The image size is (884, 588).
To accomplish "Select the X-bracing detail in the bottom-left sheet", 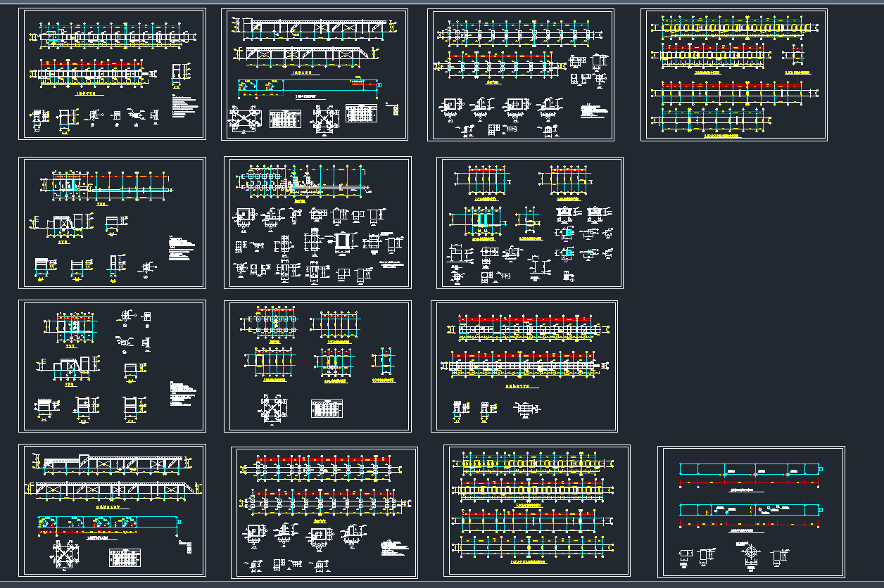I will click(x=68, y=555).
